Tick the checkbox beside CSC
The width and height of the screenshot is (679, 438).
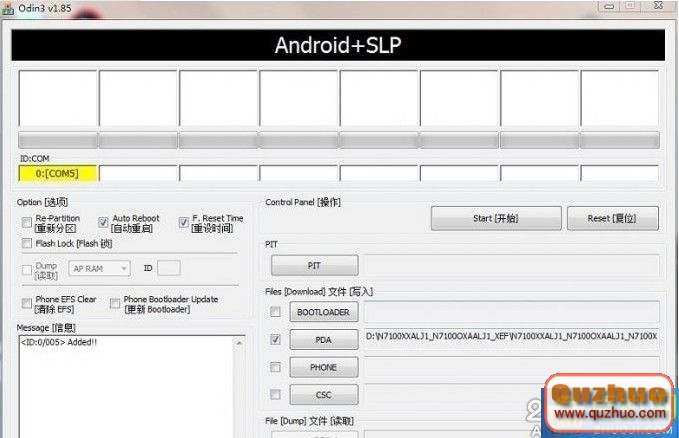coord(275,395)
